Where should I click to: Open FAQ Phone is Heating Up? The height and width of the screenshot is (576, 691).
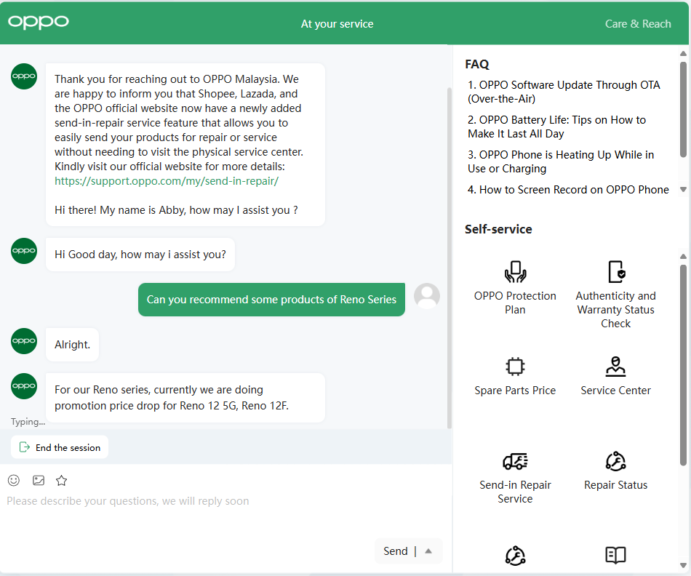[x=561, y=161]
